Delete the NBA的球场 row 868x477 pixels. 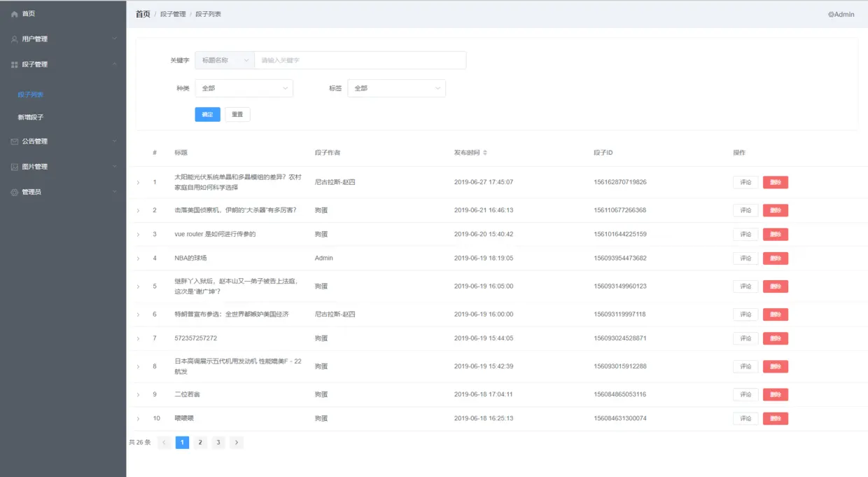point(776,258)
